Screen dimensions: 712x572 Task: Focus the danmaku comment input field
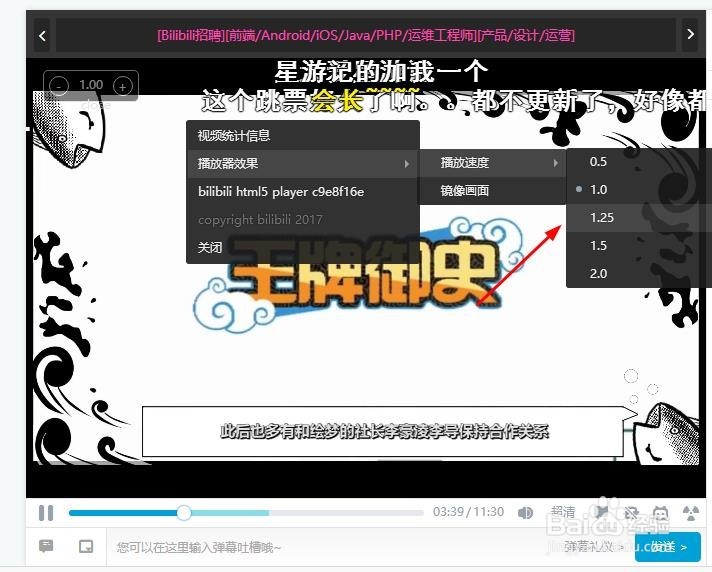pyautogui.click(x=336, y=547)
